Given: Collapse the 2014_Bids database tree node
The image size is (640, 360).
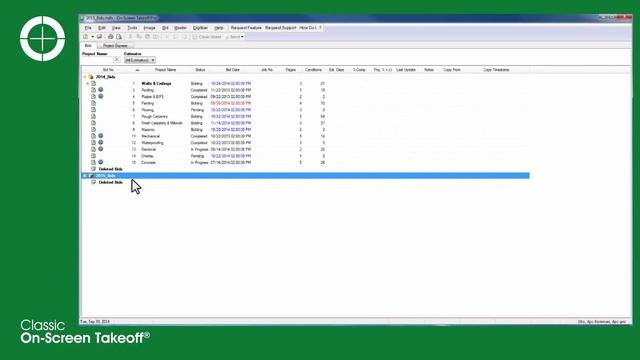Looking at the screenshot, I should (x=85, y=77).
